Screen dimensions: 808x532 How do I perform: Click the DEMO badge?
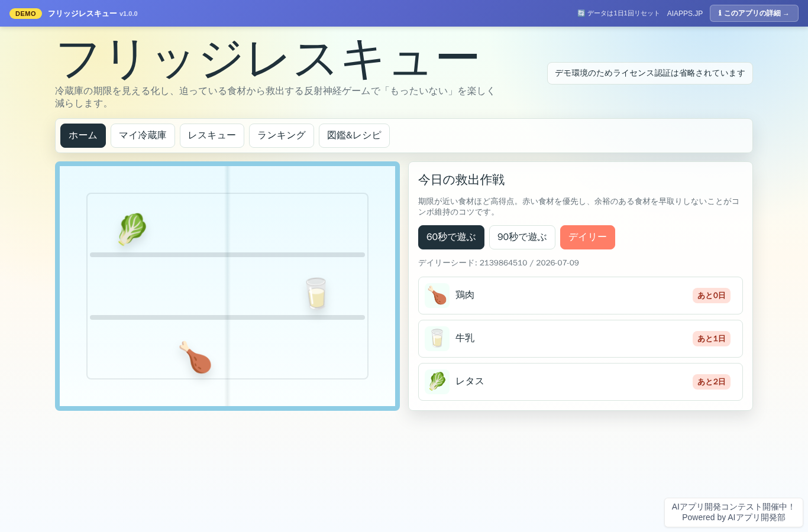(25, 13)
